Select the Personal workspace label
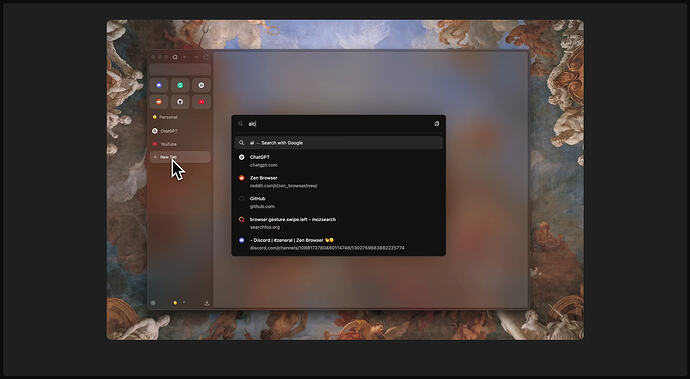Image resolution: width=690 pixels, height=379 pixels. pos(168,117)
